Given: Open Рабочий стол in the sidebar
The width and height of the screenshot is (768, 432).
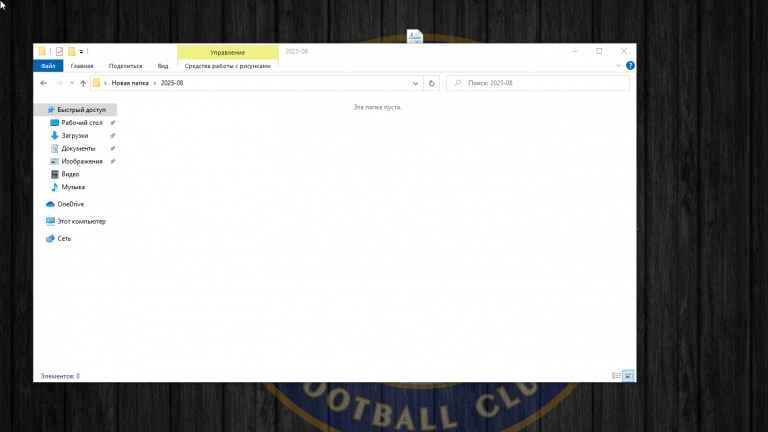Looking at the screenshot, I should click(81, 122).
